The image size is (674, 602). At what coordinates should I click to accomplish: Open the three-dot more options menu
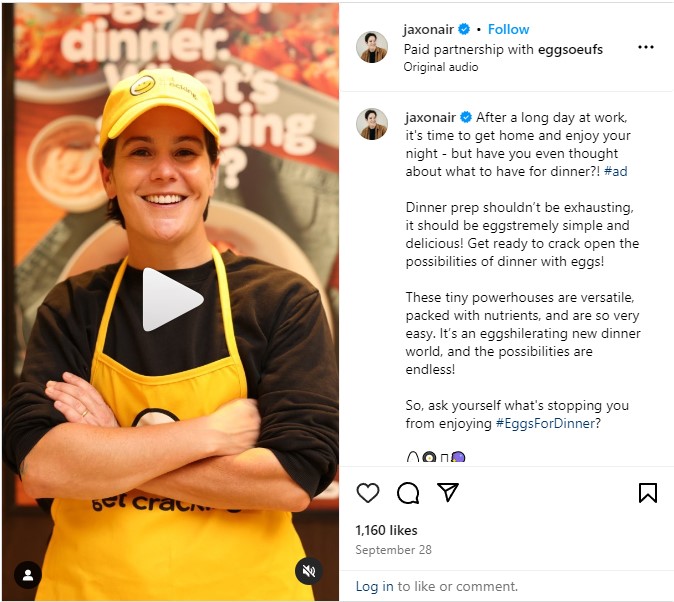click(646, 47)
